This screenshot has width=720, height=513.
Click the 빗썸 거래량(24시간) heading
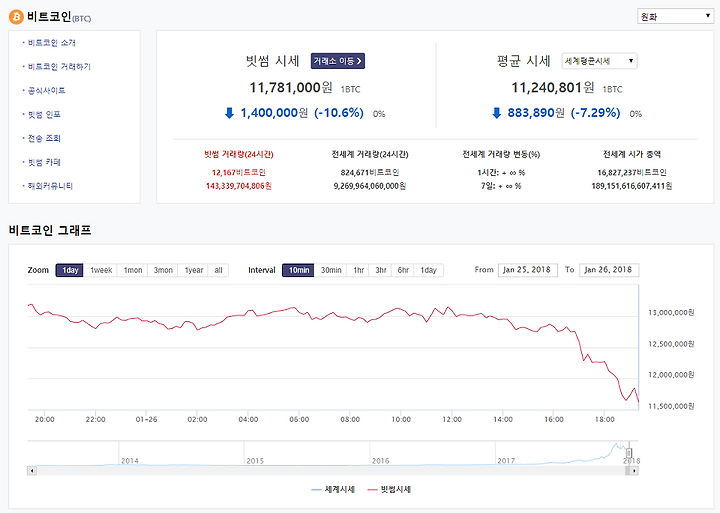(x=239, y=154)
